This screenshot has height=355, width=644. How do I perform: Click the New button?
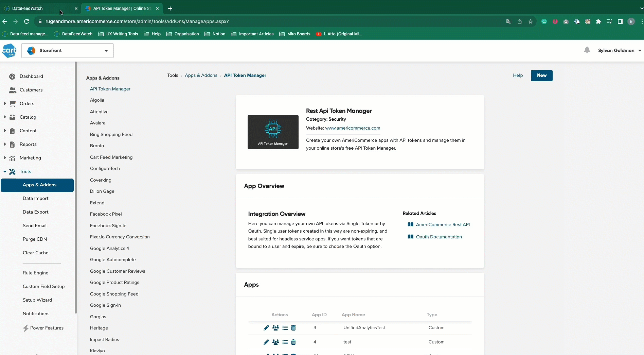(542, 75)
